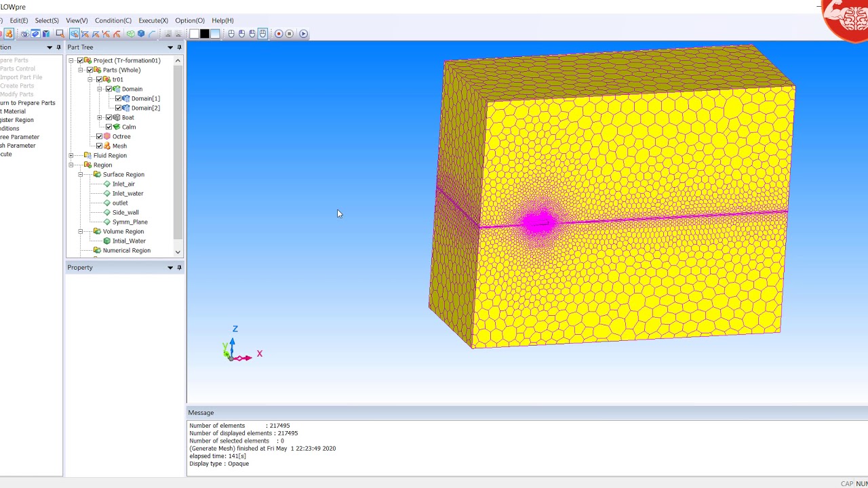This screenshot has height=488, width=868.
Task: Collapse the Surface Region node
Action: point(80,174)
